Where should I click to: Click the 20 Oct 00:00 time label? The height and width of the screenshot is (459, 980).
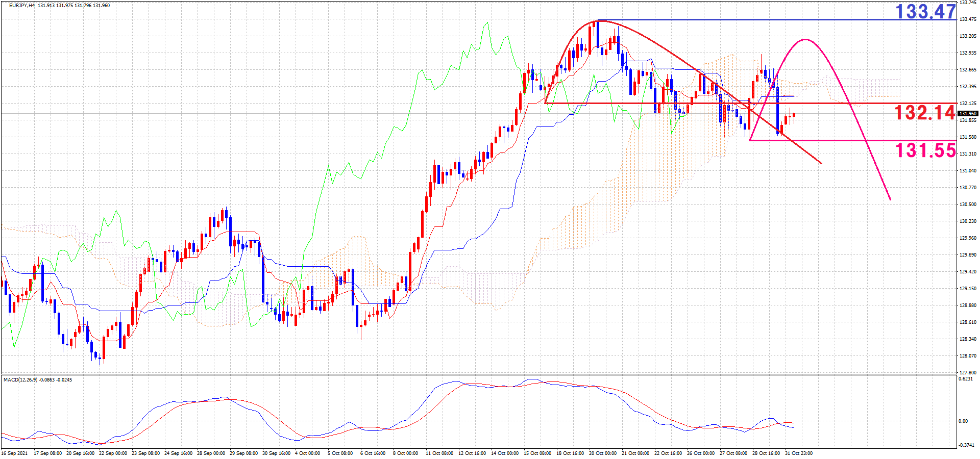coord(603,453)
